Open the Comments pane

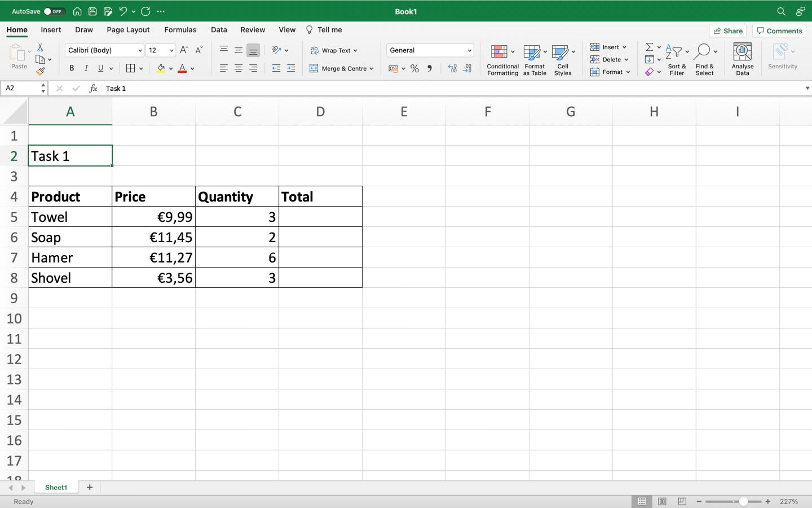click(x=780, y=31)
